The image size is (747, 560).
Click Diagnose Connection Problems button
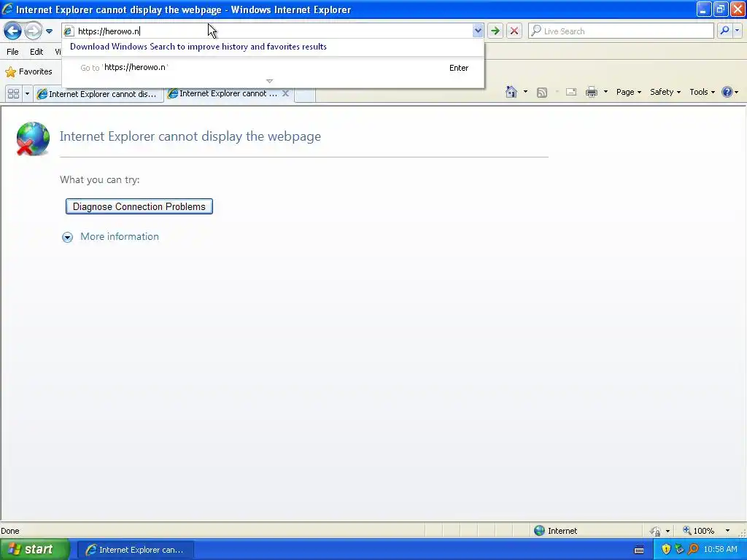(x=139, y=206)
